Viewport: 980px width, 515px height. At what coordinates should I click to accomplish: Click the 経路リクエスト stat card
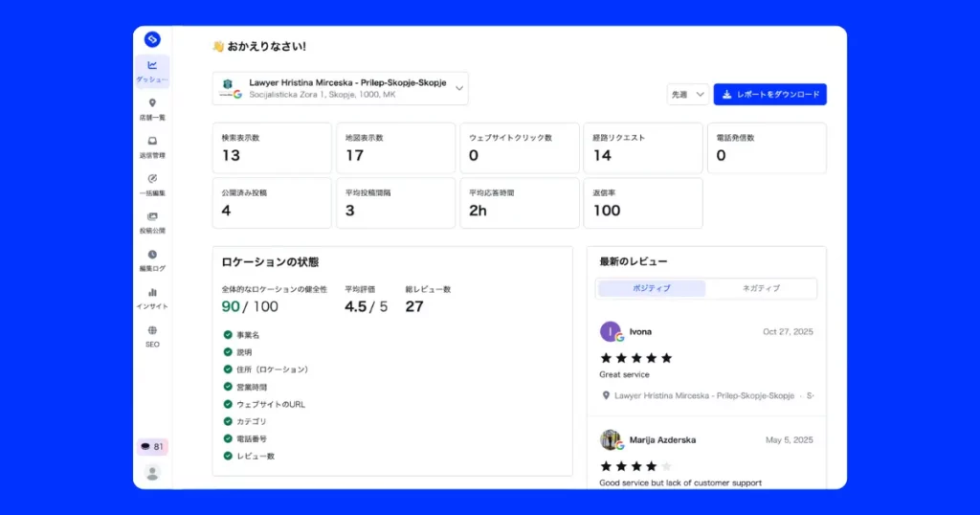pos(643,148)
